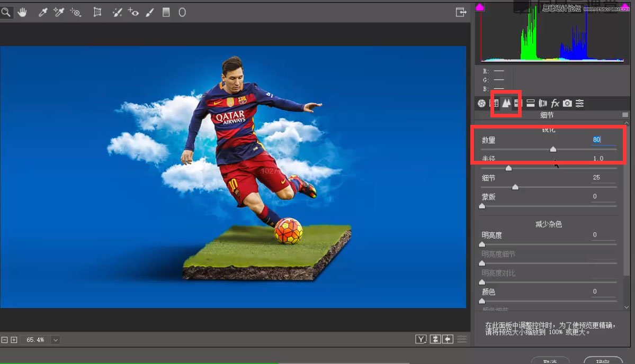Select the Zoom tool in the toolbar

pyautogui.click(x=6, y=12)
